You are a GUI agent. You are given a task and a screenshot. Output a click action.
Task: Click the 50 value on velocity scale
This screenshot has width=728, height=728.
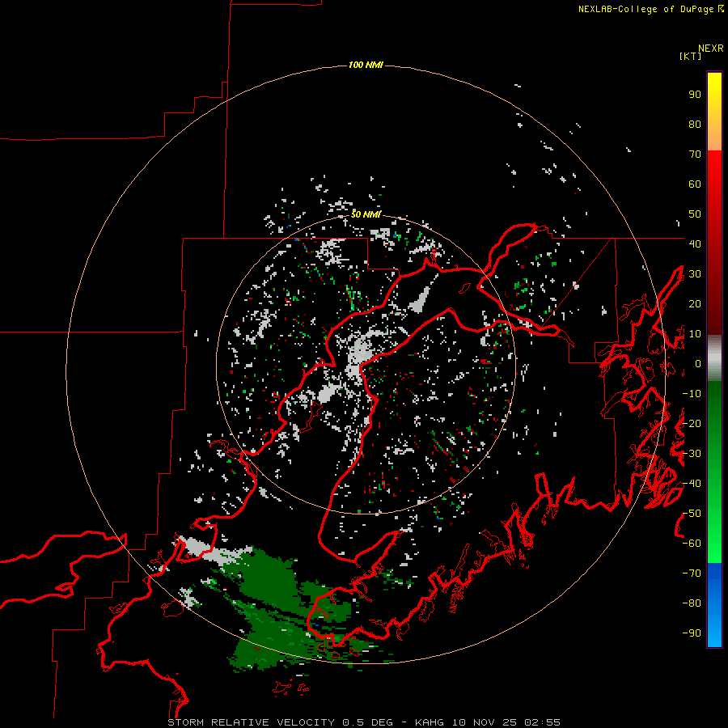tap(695, 214)
